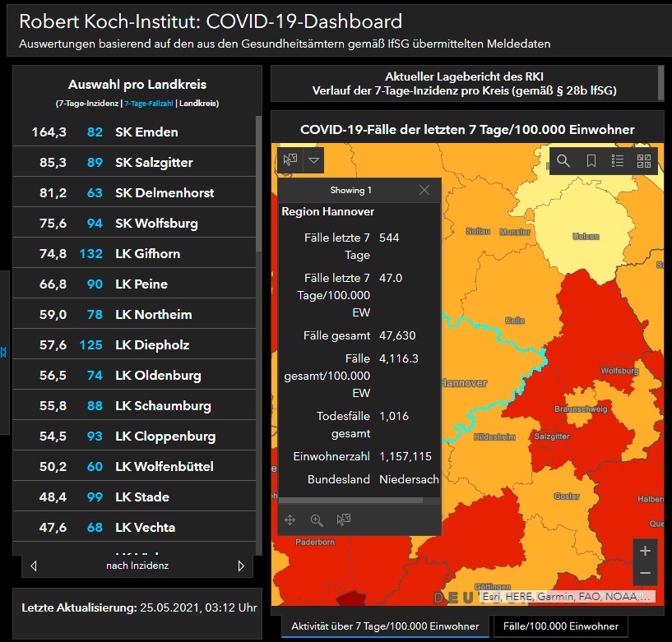Select LK Cloppenburg in the district list

(x=134, y=436)
